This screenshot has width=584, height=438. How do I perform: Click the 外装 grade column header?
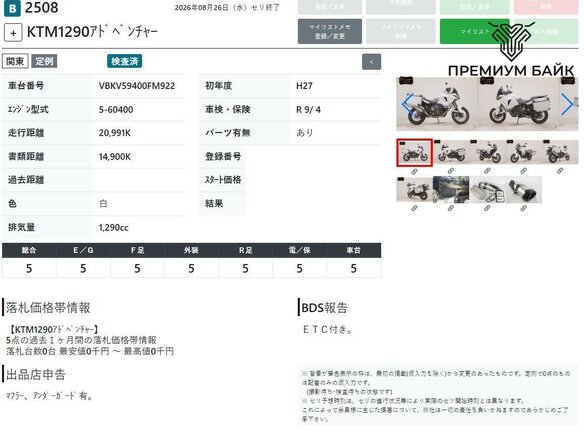[x=191, y=250]
